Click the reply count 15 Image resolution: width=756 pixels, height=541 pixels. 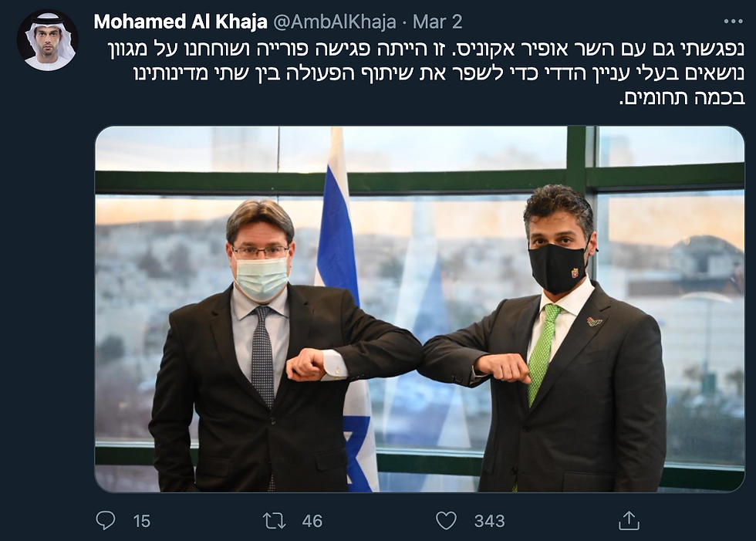[142, 521]
